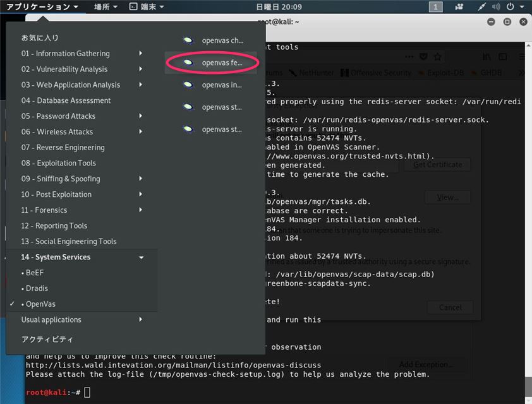
Task: Expand 11 - Forensics arrow
Action: (x=140, y=210)
